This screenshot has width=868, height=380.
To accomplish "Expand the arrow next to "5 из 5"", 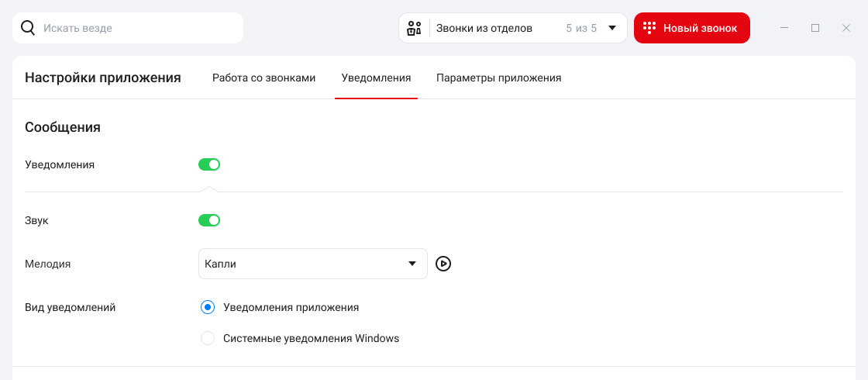I will tap(612, 28).
